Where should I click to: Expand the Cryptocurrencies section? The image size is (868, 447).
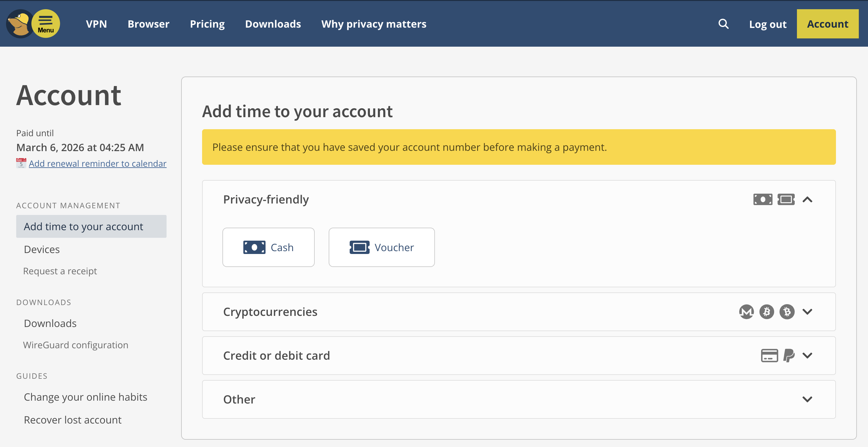(807, 311)
